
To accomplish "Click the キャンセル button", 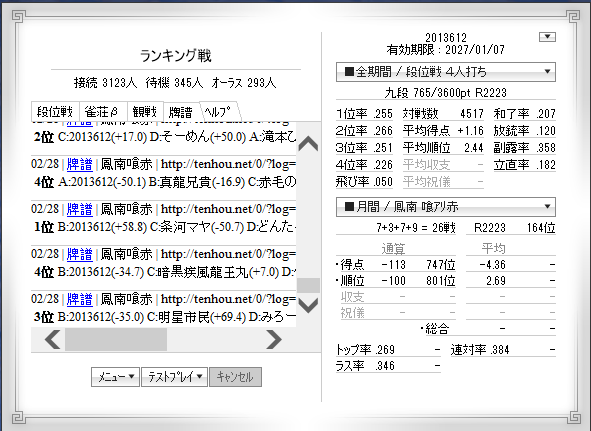I will (x=235, y=377).
